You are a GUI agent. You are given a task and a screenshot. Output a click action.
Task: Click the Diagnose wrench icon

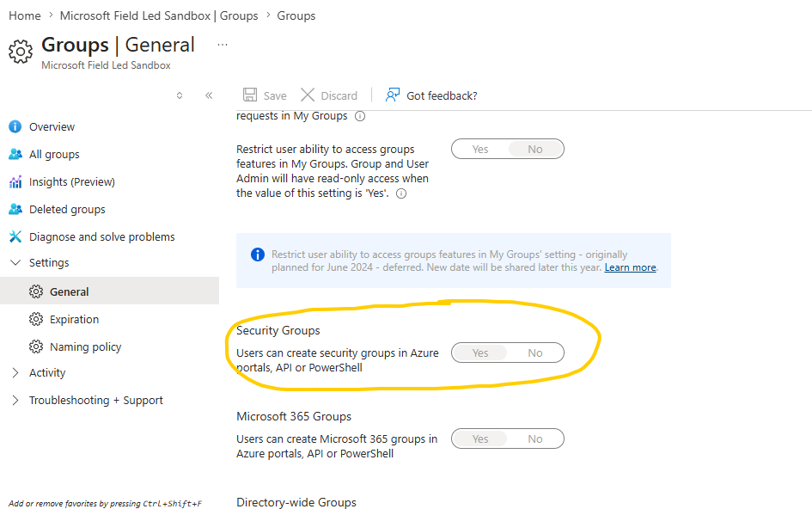point(15,236)
